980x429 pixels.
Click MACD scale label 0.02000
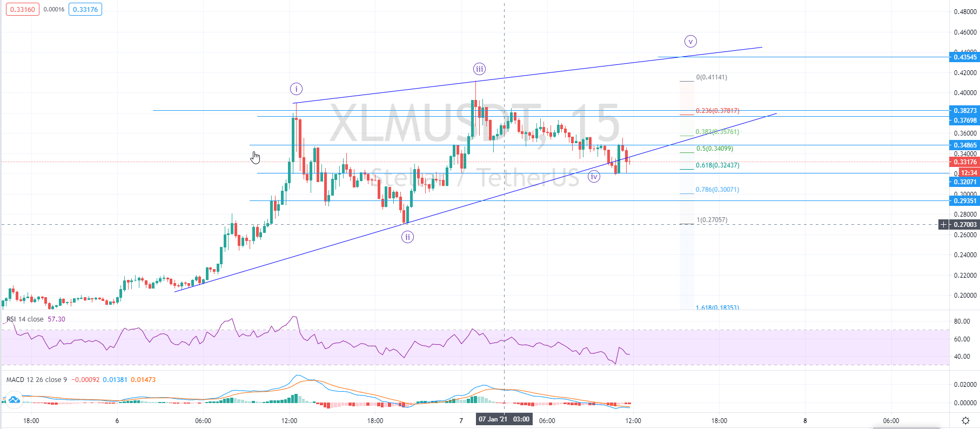click(965, 385)
